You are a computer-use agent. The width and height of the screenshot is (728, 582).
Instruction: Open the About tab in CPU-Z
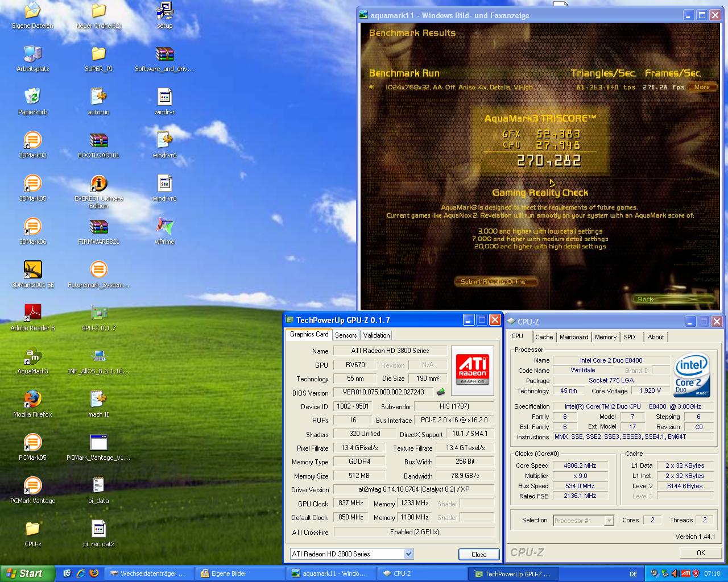click(656, 337)
